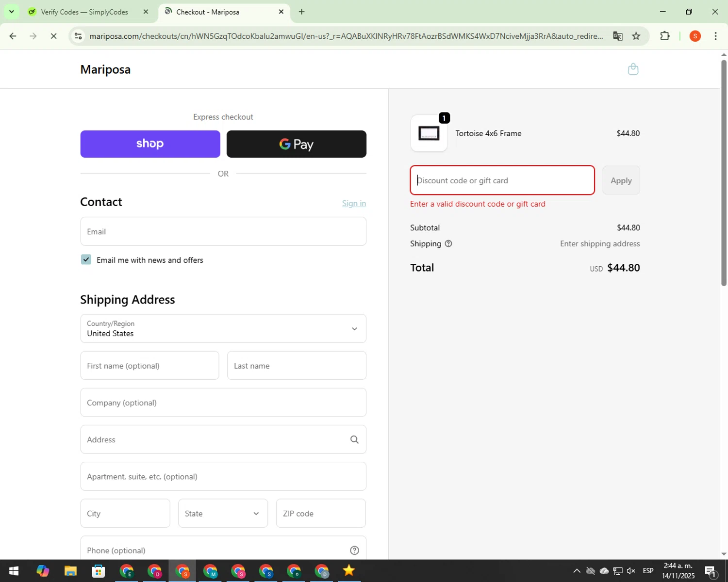Viewport: 728px width, 582px height.
Task: Open the Chrome profile avatar S
Action: 695,36
